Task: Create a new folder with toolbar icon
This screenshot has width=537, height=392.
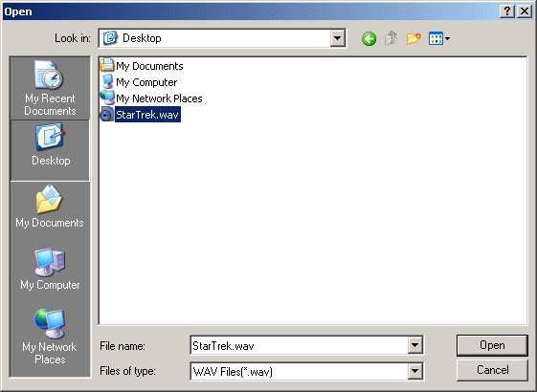Action: 414,38
